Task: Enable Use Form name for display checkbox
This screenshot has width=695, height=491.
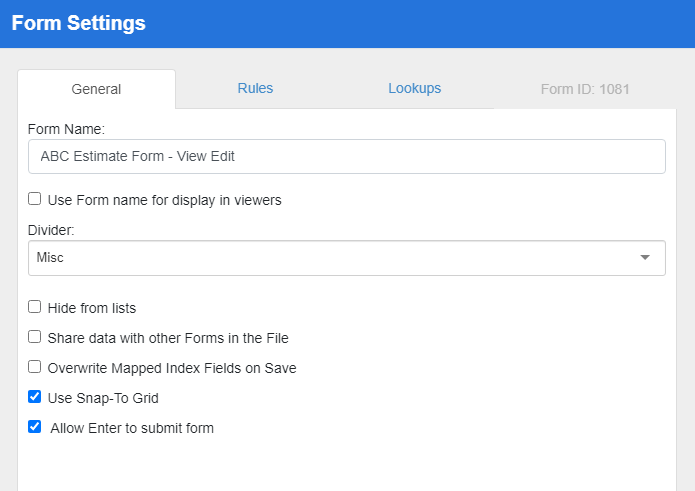Action: 35,199
